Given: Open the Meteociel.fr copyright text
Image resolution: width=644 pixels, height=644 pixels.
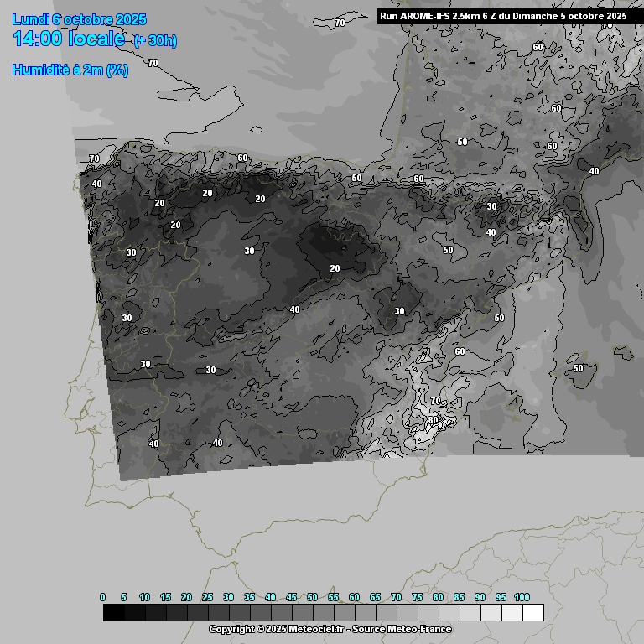Looking at the screenshot, I should click(x=276, y=629).
